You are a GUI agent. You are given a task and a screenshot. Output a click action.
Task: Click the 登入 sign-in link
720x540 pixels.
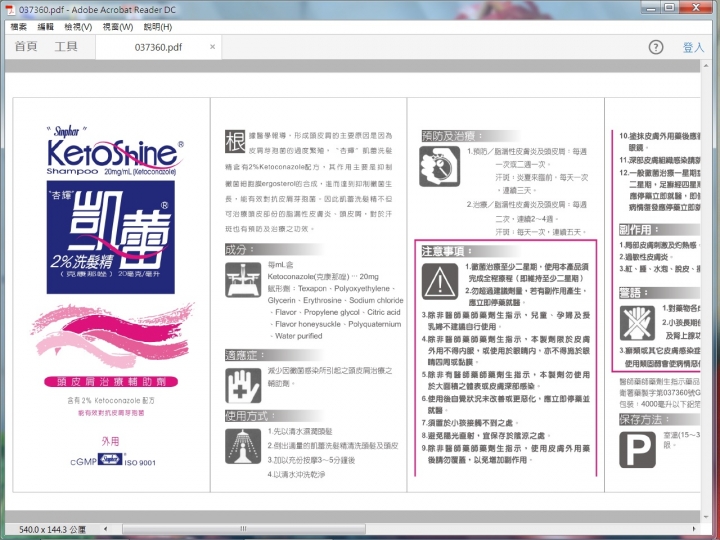[x=693, y=47]
